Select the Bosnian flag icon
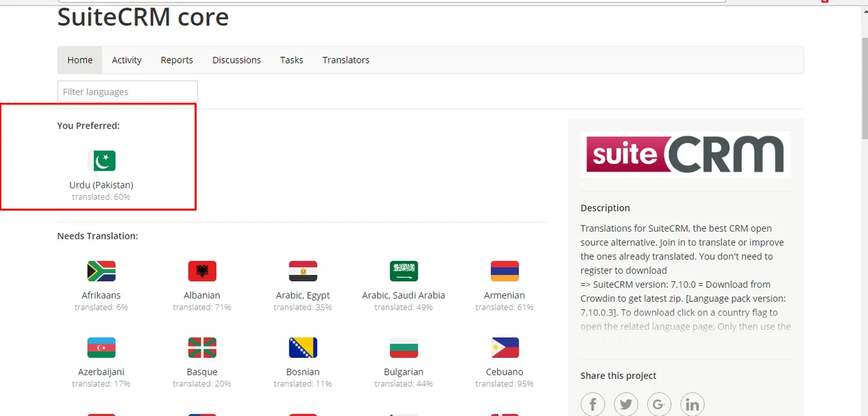Screen dimensions: 868x416 coord(303,348)
